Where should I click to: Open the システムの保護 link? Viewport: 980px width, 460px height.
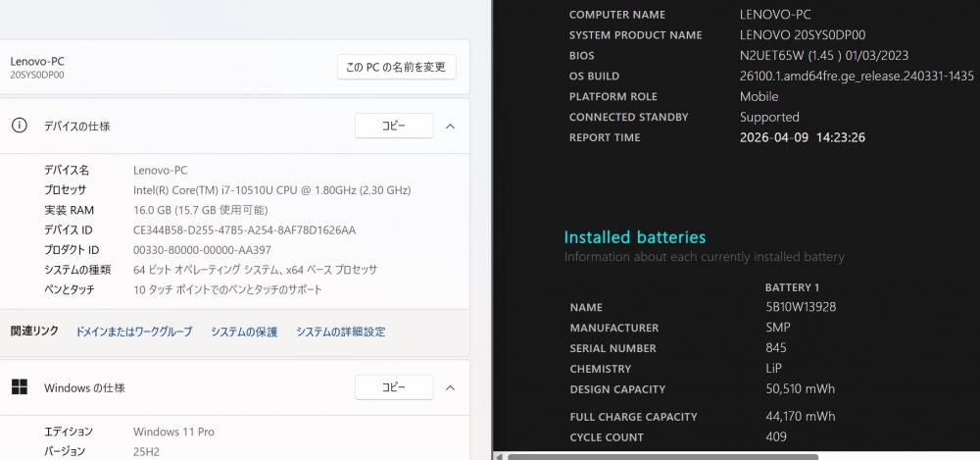point(244,332)
